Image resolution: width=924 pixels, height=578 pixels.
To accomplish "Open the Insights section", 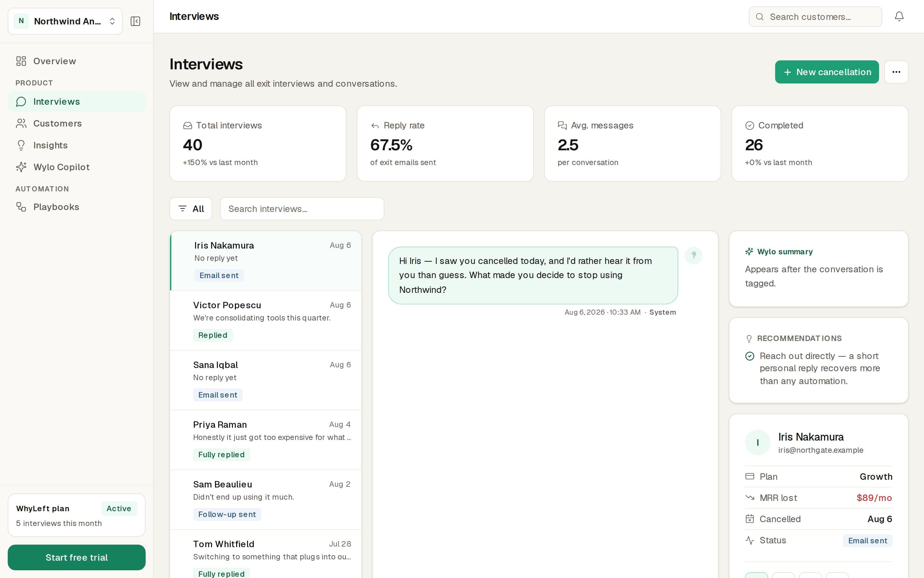I will pyautogui.click(x=76, y=145).
